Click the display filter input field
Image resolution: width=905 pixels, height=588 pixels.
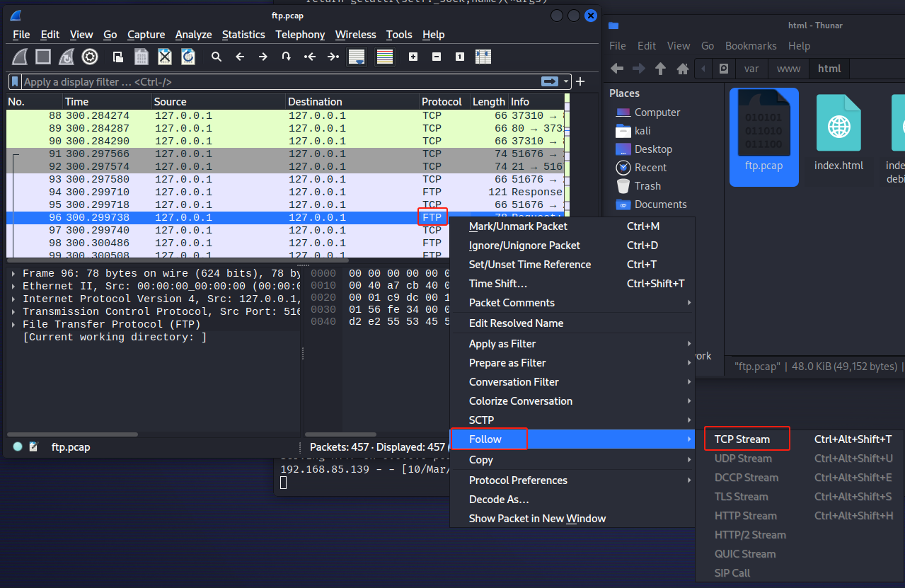click(x=276, y=81)
